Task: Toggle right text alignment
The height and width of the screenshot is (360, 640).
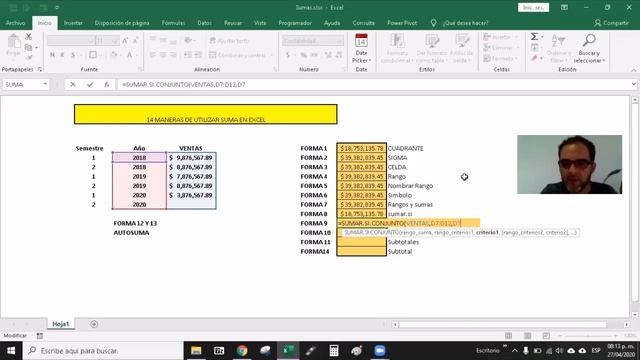Action: click(x=173, y=55)
